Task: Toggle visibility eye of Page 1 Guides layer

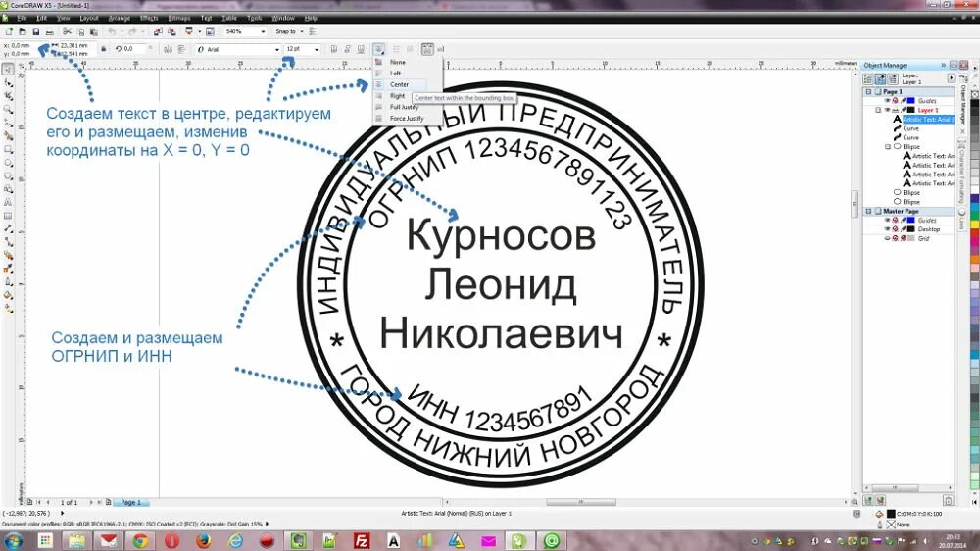Action: [887, 101]
